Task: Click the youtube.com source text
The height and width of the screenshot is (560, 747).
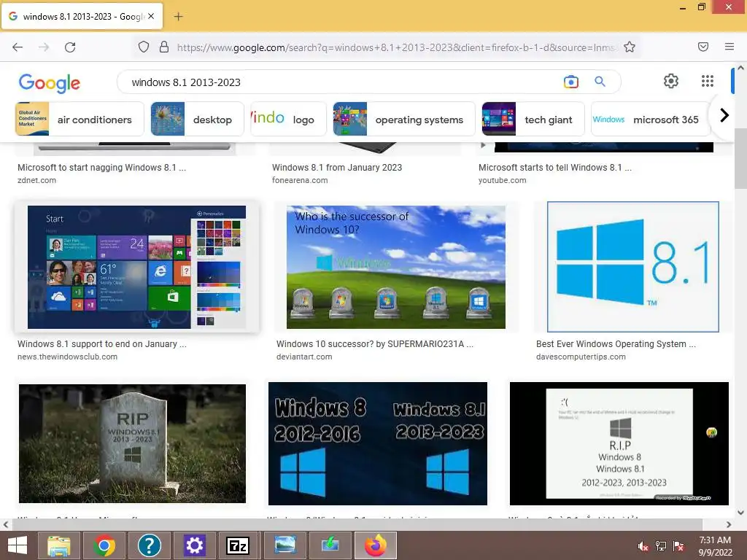Action: [502, 181]
